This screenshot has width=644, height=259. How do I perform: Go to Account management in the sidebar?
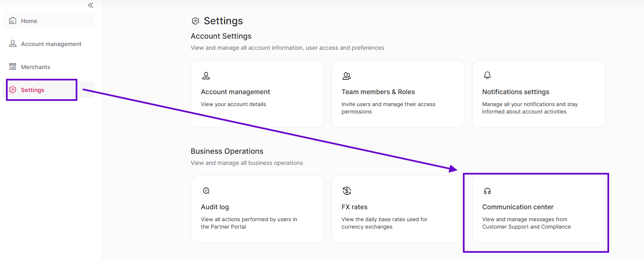point(49,44)
